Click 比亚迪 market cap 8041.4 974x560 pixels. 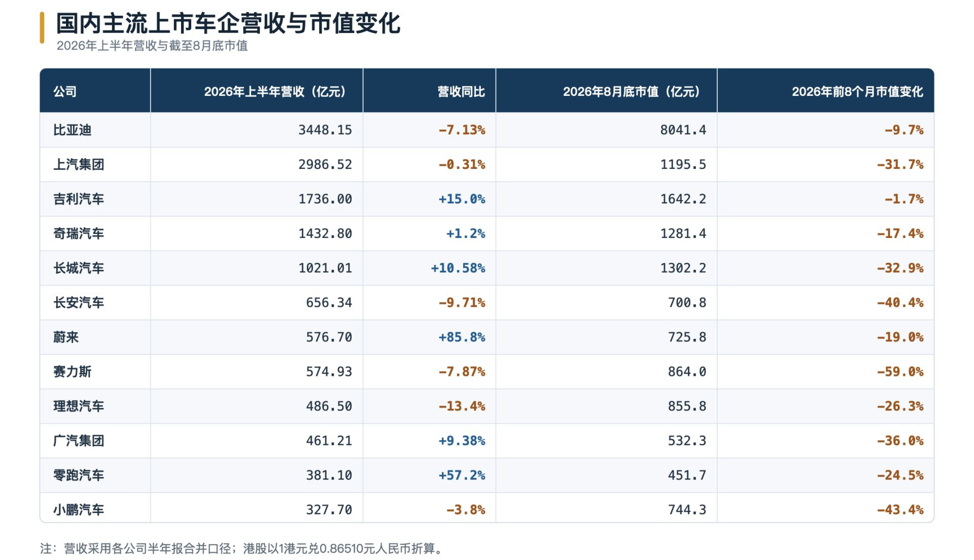683,130
